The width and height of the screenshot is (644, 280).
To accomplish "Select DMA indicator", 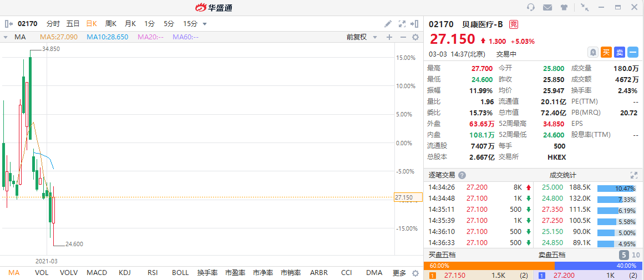I will coord(374,273).
